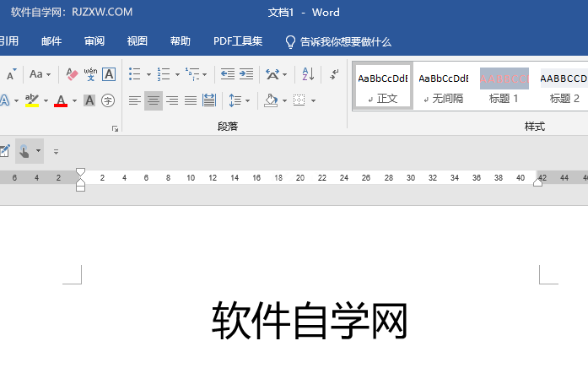
Task: Select the 无间隔 style
Action: click(444, 86)
